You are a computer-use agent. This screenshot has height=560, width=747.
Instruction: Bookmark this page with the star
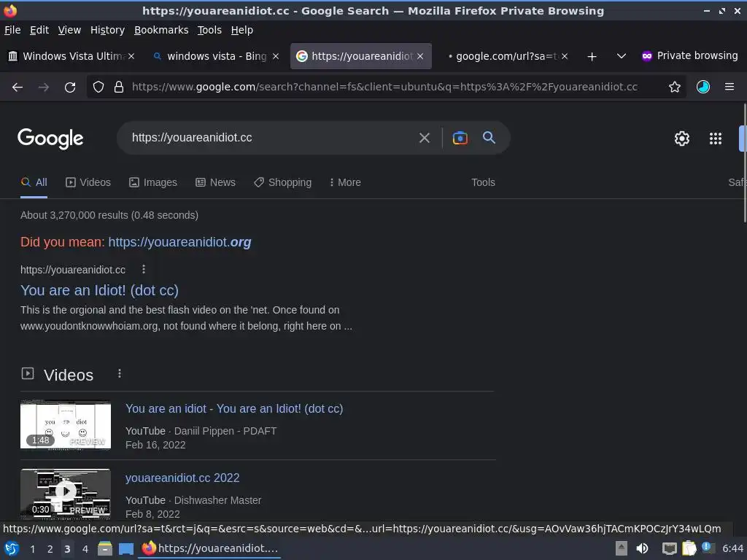[674, 87]
